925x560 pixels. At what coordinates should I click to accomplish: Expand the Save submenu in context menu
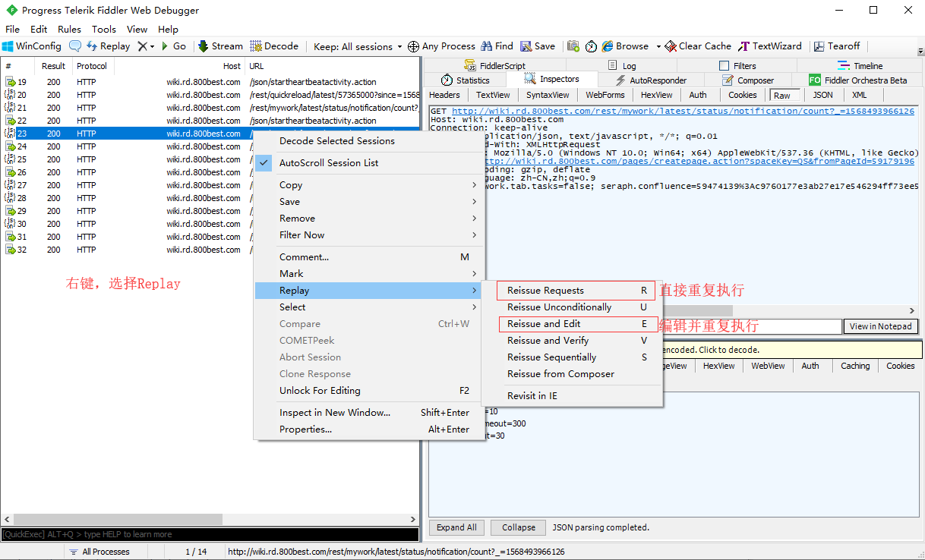pos(368,202)
